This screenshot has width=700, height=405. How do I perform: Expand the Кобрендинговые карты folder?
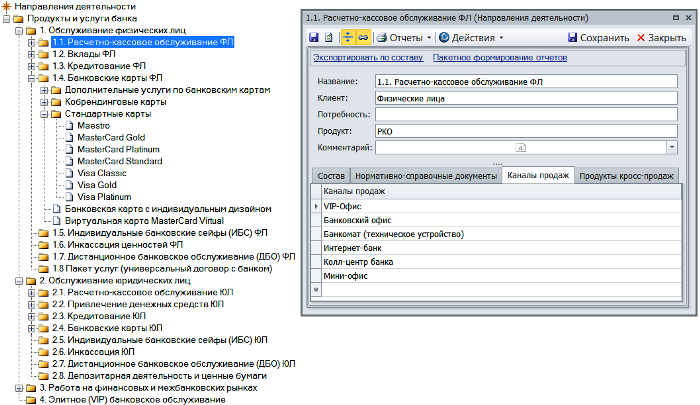43,102
